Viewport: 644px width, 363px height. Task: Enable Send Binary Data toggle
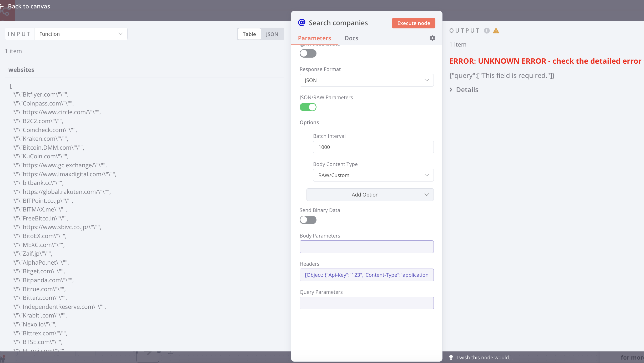(308, 220)
